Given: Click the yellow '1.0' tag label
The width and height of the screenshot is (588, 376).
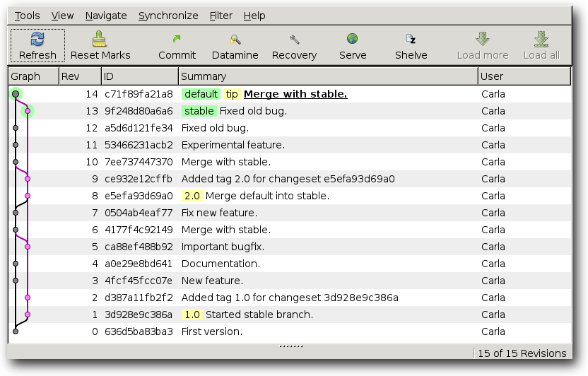Looking at the screenshot, I should coord(192,315).
